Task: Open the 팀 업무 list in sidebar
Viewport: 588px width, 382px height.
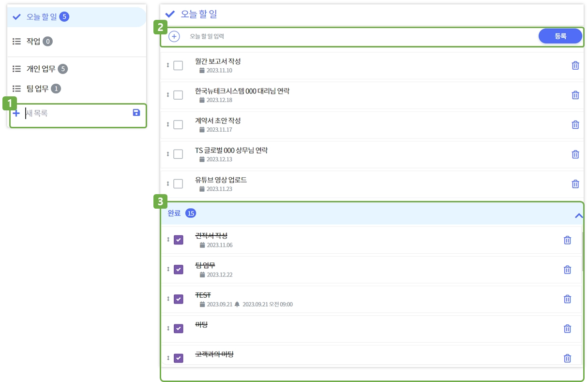Action: 76,89
